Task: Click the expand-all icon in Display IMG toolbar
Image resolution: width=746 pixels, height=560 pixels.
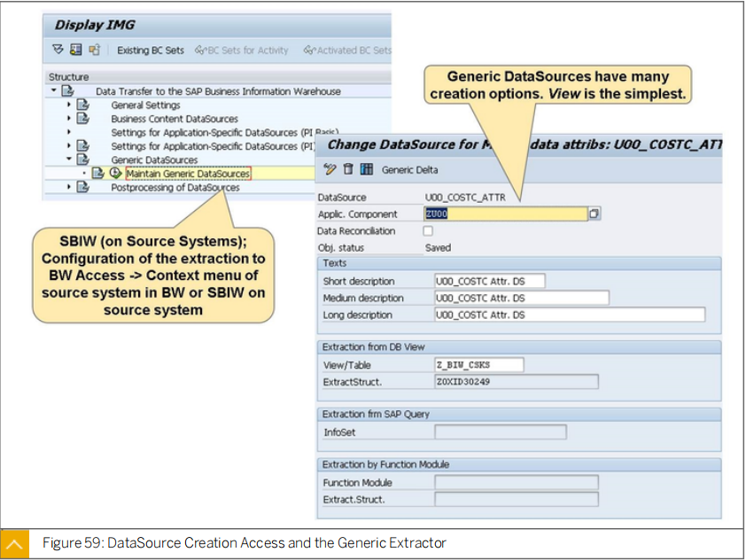Action: coord(58,49)
